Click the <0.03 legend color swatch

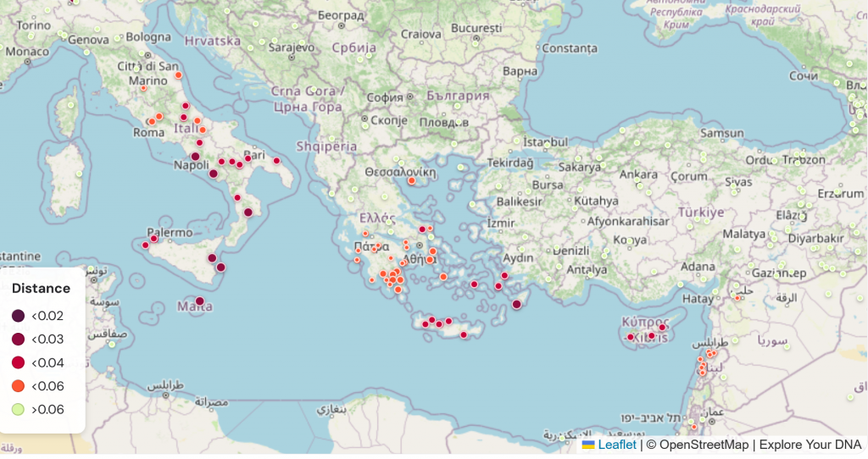coord(19,339)
